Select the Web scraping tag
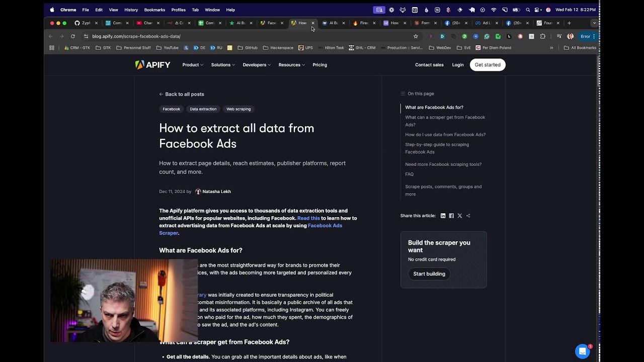 (238, 109)
